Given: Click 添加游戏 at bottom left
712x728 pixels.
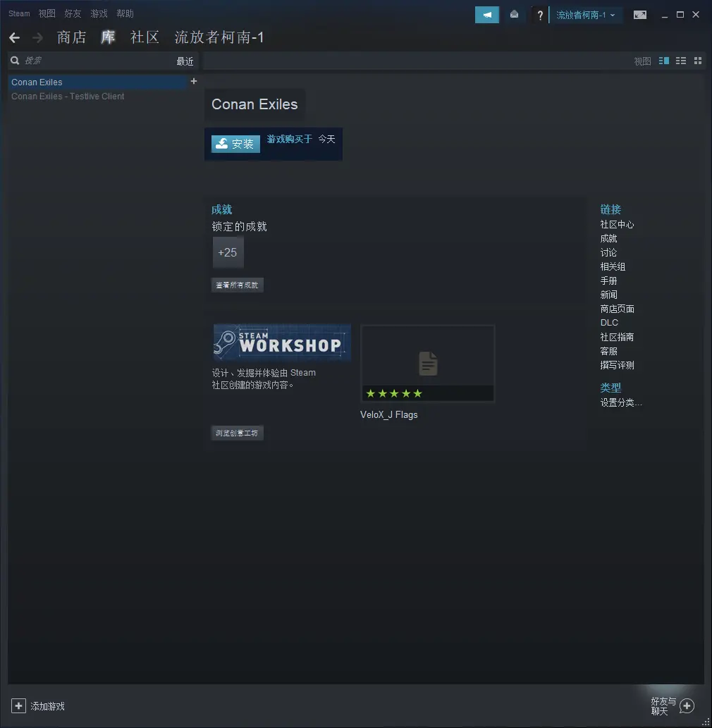Looking at the screenshot, I should tap(47, 706).
